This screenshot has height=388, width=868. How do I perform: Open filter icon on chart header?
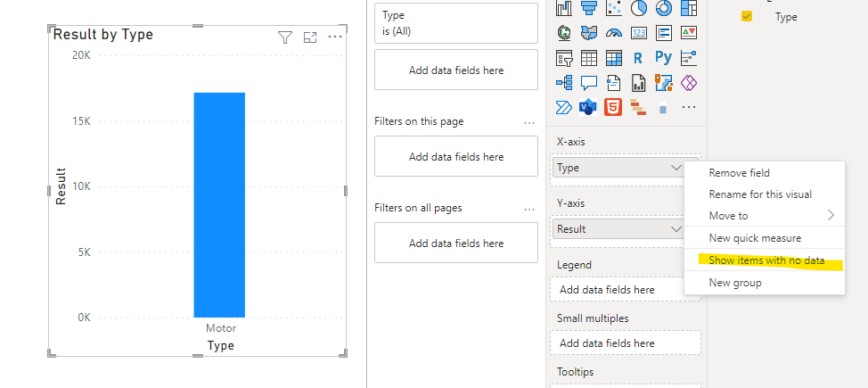click(284, 37)
